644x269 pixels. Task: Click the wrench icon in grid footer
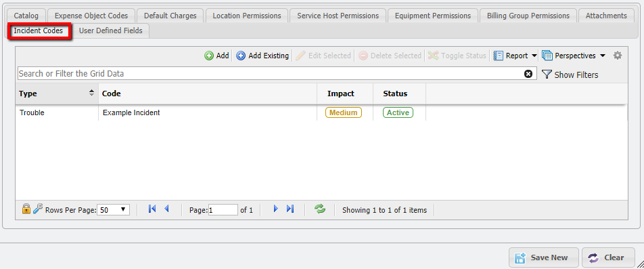pyautogui.click(x=38, y=209)
